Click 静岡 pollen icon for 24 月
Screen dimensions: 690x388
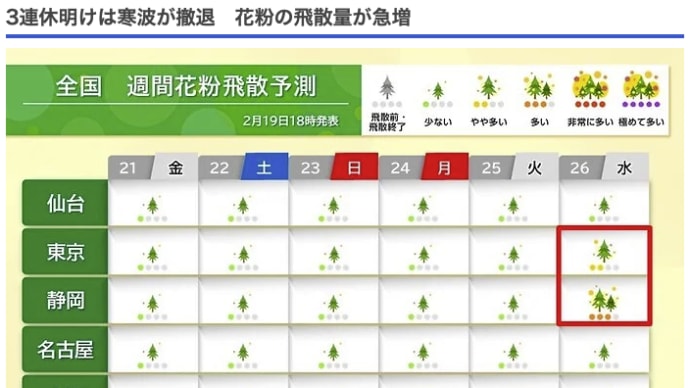[x=423, y=307]
